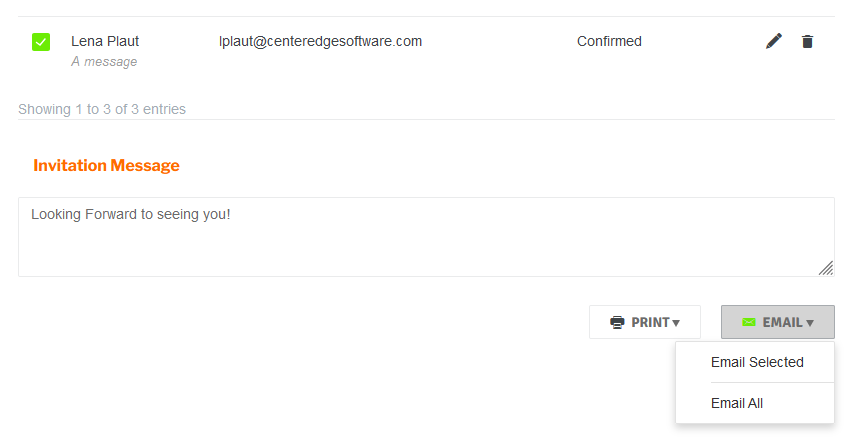Viewport: 852px width, 444px height.
Task: Choose Email Selected from the menu
Action: pos(757,362)
